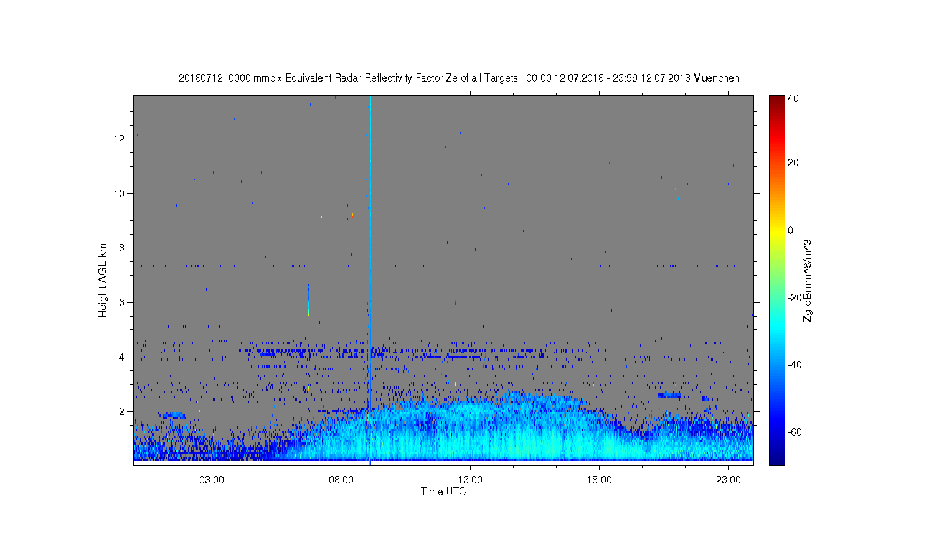Click the colorbar value label -20

tap(795, 297)
